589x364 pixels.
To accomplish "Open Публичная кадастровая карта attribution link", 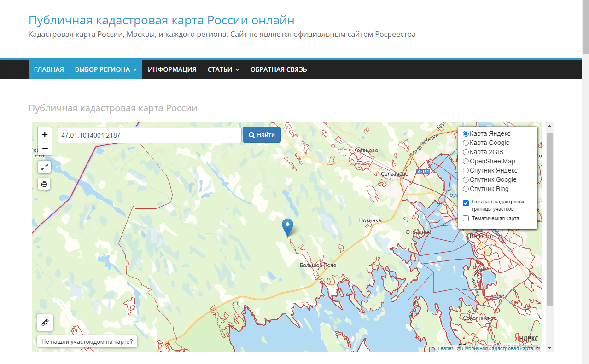I will click(498, 348).
